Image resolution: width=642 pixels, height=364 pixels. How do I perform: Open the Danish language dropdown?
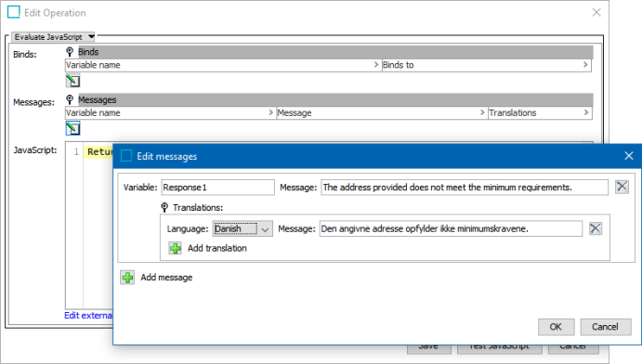click(x=242, y=228)
